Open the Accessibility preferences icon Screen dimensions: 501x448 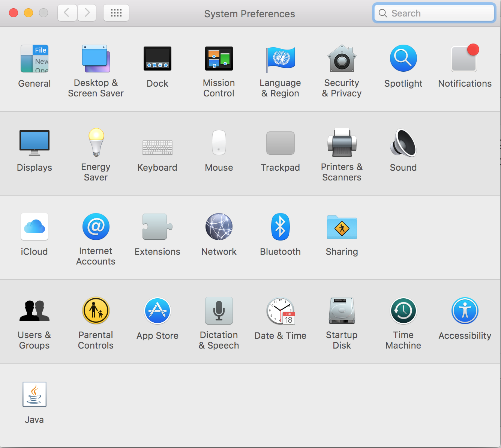point(465,311)
